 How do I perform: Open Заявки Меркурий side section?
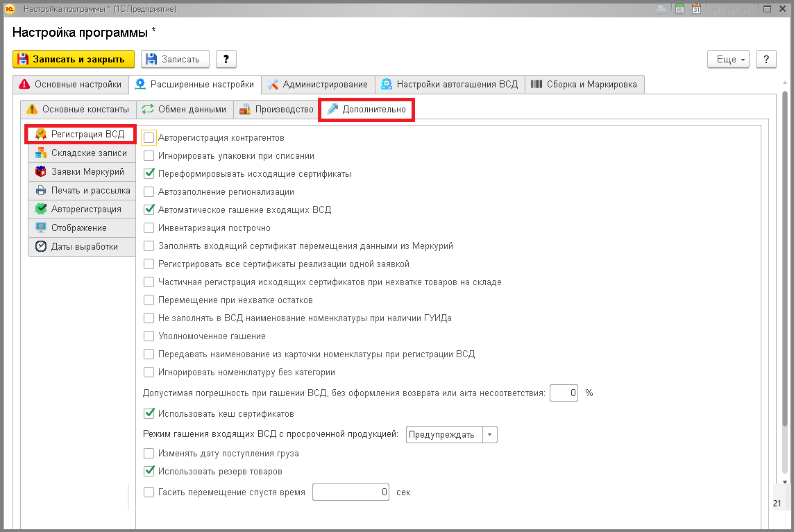pyautogui.click(x=82, y=171)
